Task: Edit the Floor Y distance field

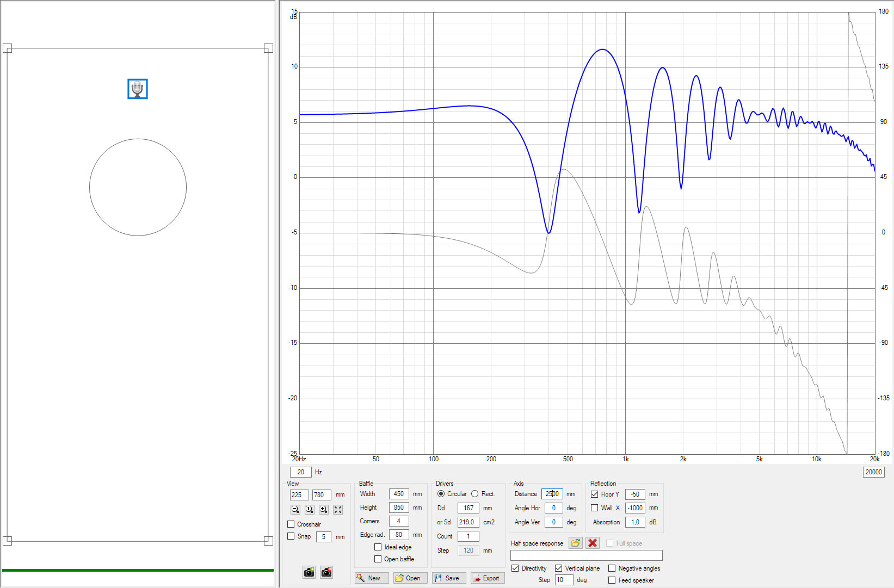Action: 635,494
